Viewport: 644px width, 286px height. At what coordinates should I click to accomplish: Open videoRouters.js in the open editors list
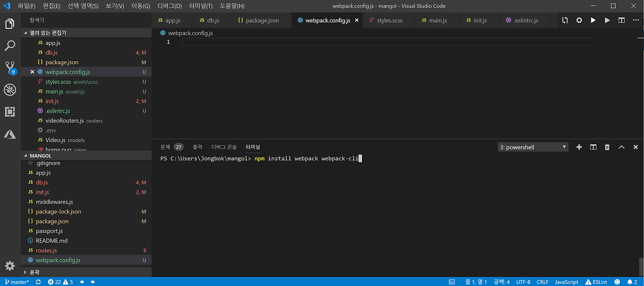tap(86, 120)
